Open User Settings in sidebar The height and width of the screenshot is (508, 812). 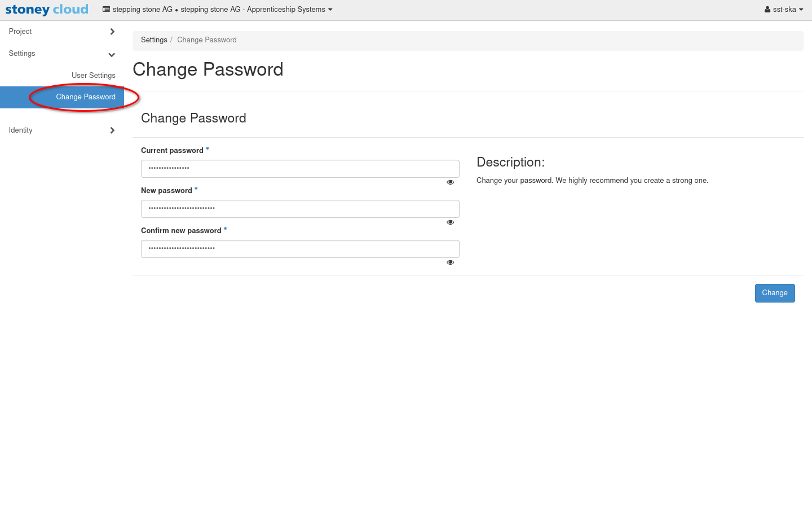click(x=94, y=76)
